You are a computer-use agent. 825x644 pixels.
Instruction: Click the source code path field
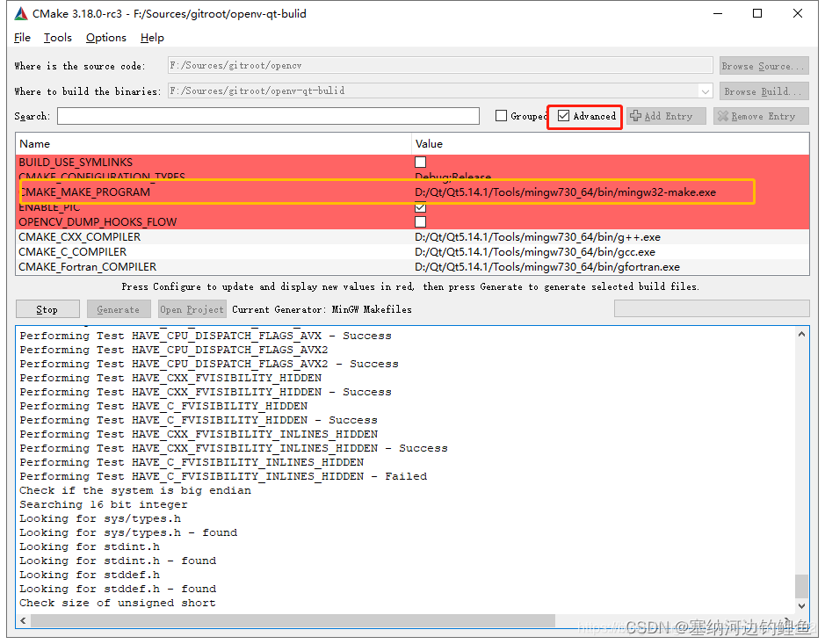coord(440,65)
